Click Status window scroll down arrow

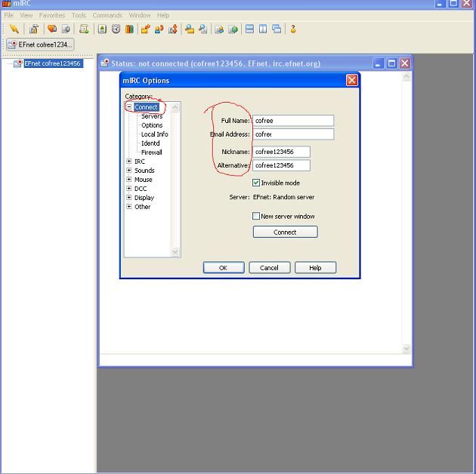[406, 348]
